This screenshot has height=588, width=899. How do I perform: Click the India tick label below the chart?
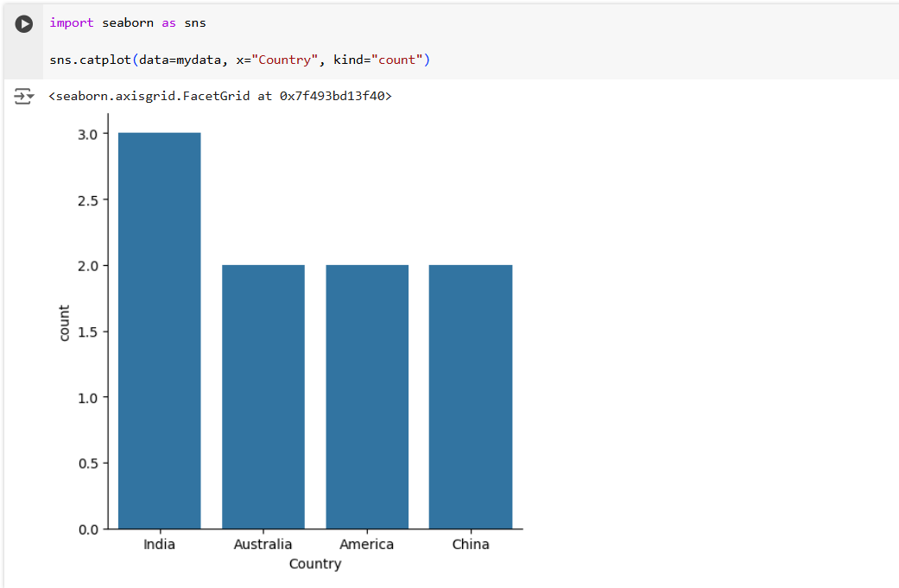click(158, 544)
